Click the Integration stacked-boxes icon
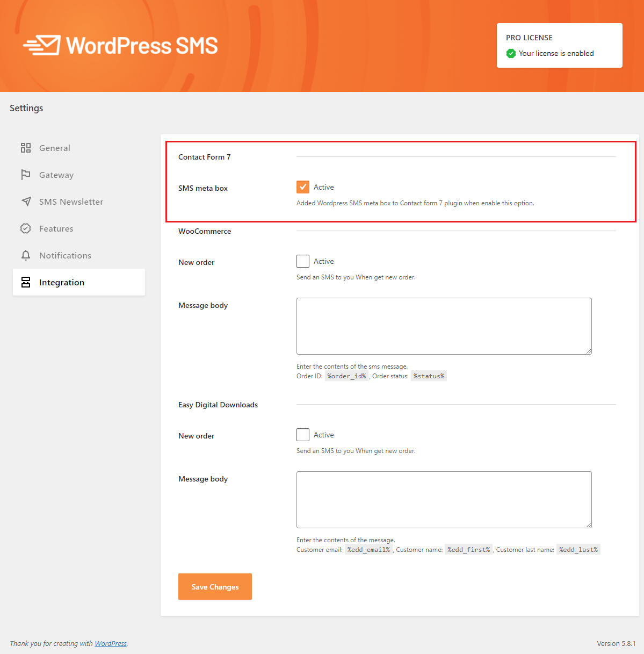The height and width of the screenshot is (654, 644). [x=26, y=282]
